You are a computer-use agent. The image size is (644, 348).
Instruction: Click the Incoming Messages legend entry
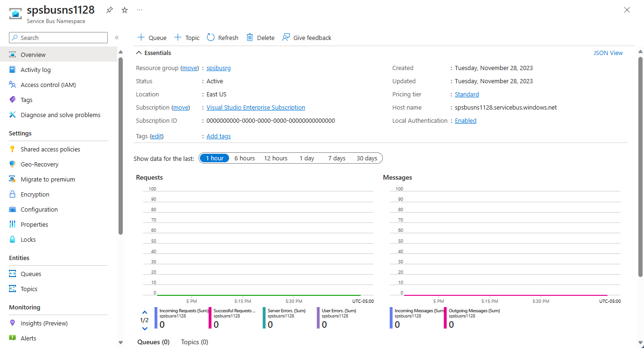click(x=417, y=318)
